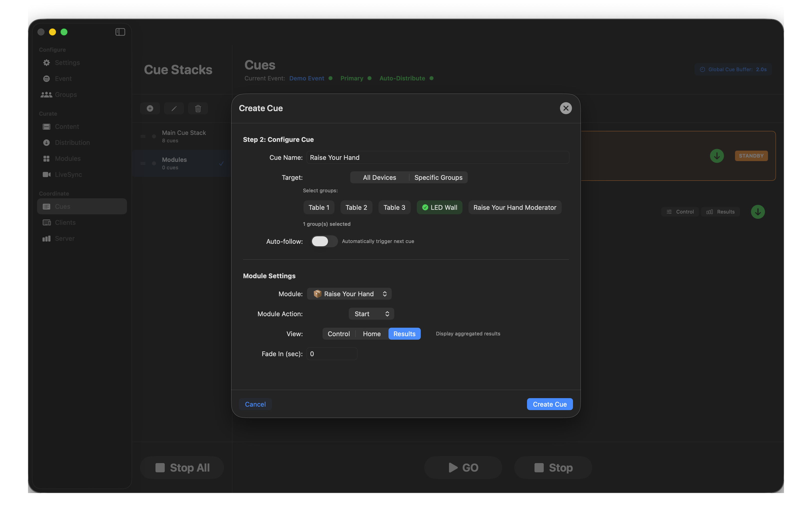
Task: Open Settings in the sidebar
Action: [82, 63]
